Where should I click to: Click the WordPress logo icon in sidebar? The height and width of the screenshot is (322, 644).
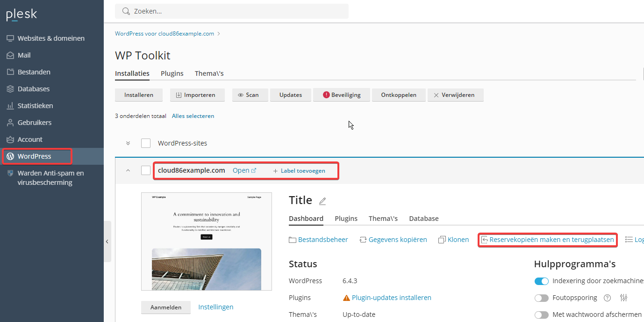[10, 156]
